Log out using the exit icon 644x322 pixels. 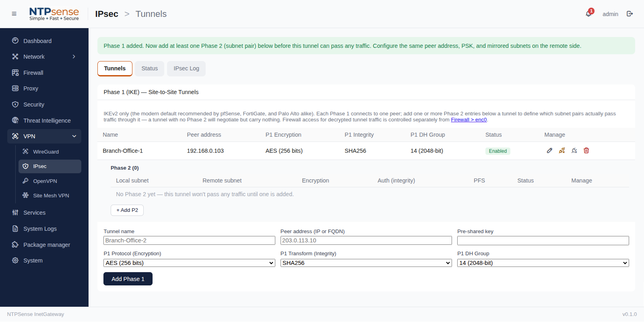pos(630,14)
